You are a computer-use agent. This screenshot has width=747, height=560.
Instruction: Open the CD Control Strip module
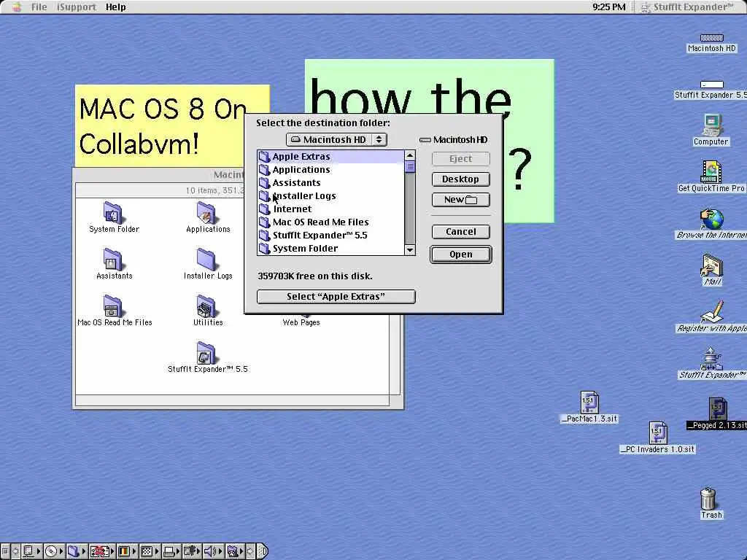pos(54,551)
